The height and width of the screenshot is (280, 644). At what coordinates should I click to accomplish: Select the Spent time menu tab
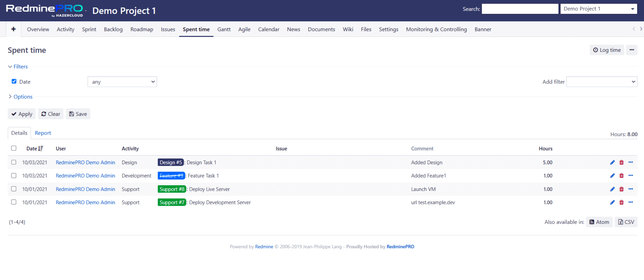tap(196, 29)
